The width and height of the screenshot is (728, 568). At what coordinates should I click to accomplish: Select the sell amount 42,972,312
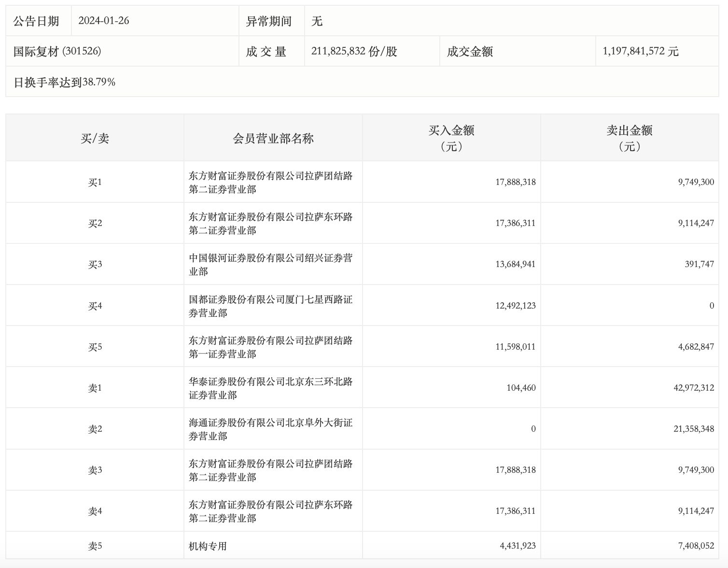694,388
